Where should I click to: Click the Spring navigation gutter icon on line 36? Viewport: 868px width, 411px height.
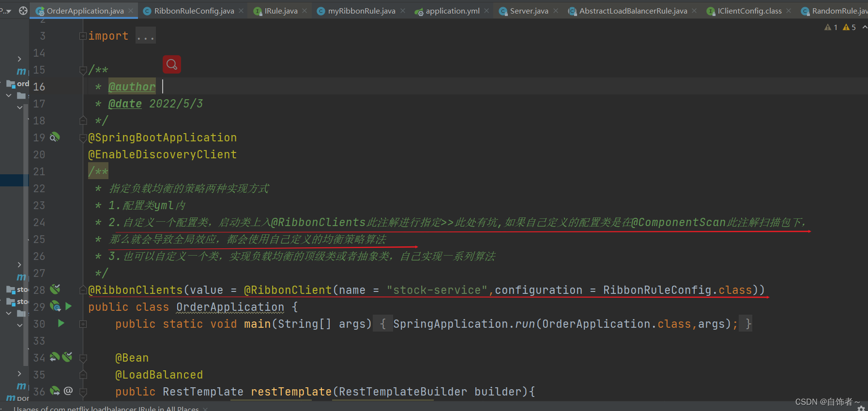[55, 391]
